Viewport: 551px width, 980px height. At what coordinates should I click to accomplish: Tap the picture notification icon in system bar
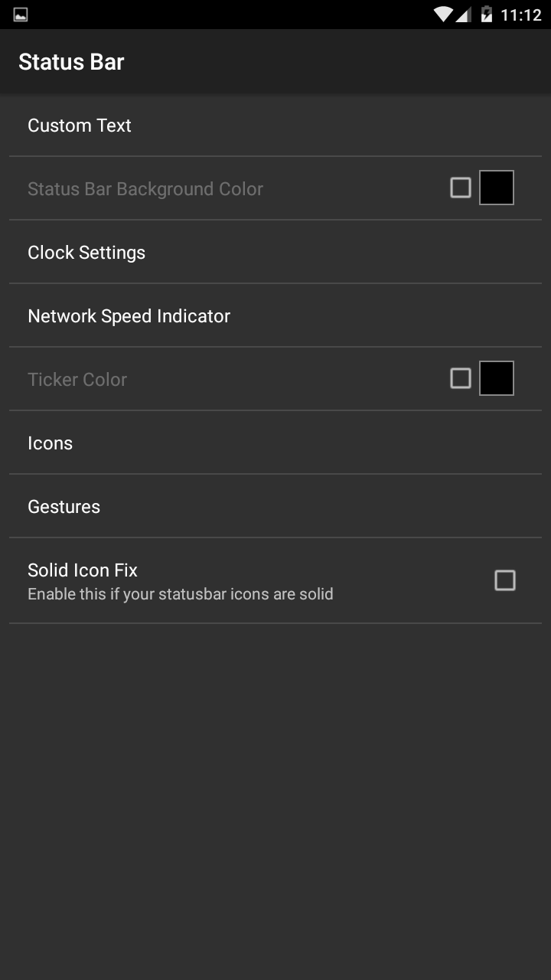coord(21,15)
